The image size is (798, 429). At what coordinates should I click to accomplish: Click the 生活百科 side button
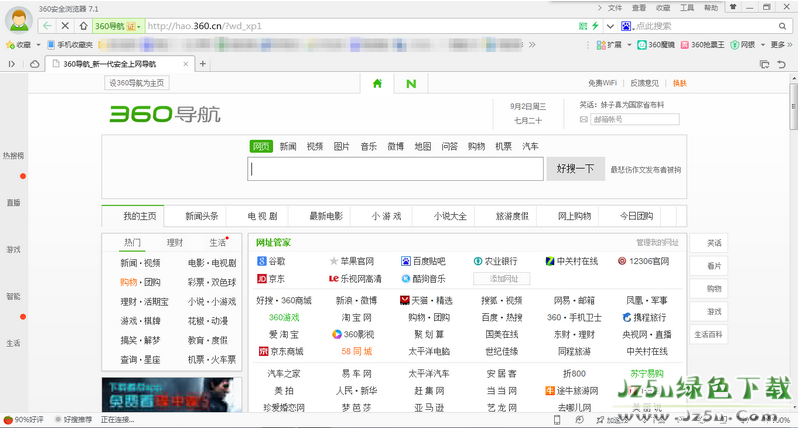[708, 334]
